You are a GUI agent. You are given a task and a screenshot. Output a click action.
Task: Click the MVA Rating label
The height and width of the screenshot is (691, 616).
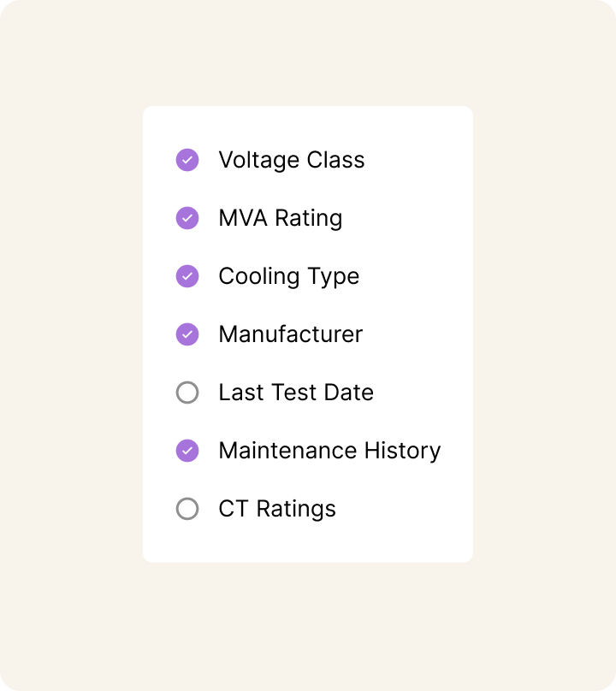(x=281, y=217)
